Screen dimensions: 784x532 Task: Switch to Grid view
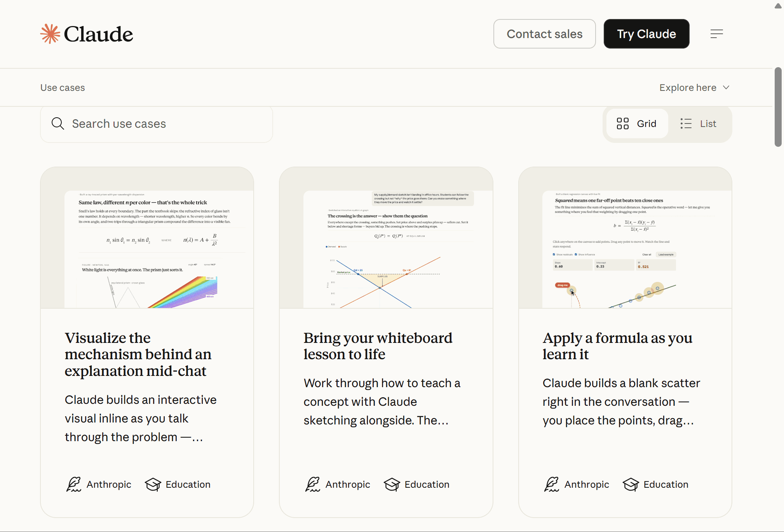(x=637, y=124)
